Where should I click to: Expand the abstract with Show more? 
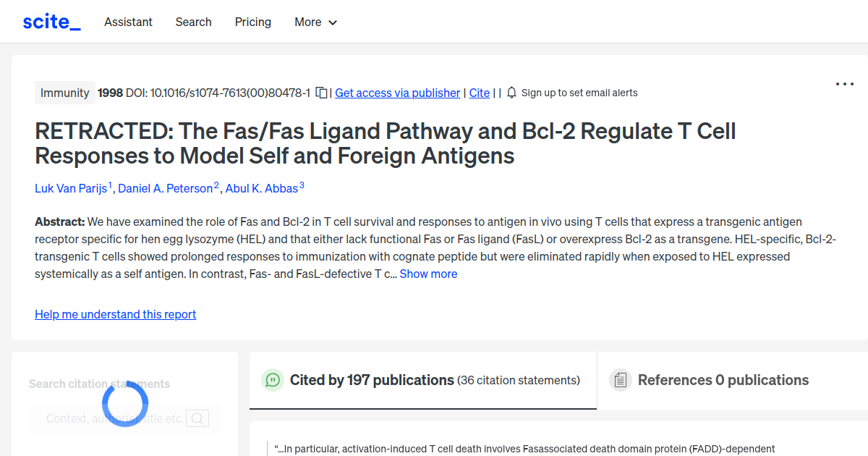pos(428,274)
